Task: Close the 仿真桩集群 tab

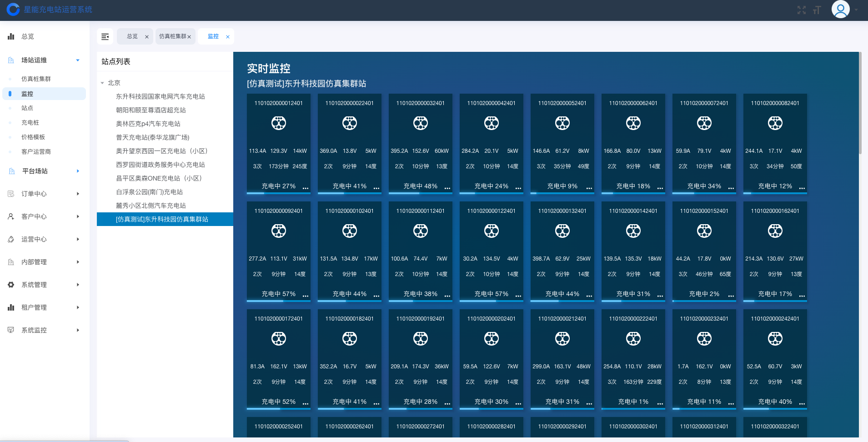Action: click(189, 37)
